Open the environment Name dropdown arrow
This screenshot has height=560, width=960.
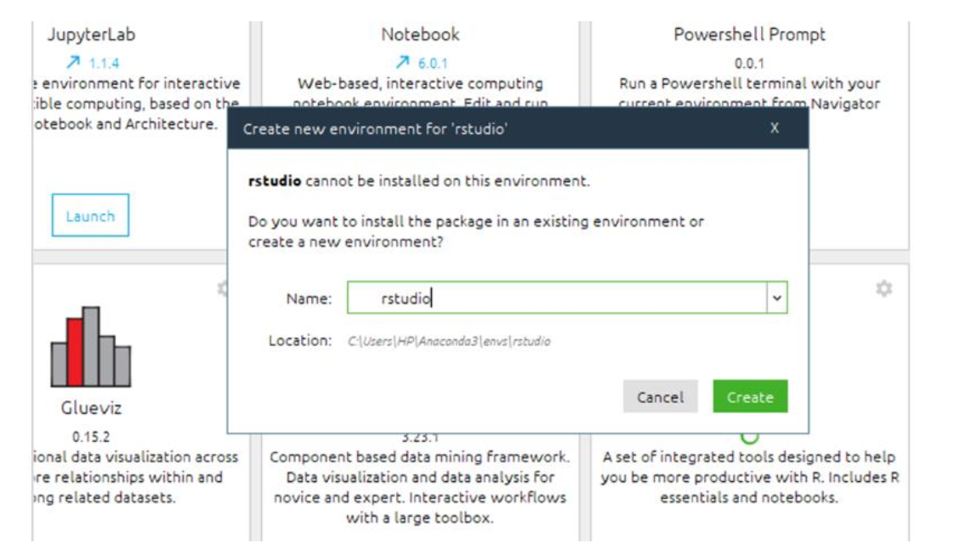(777, 298)
